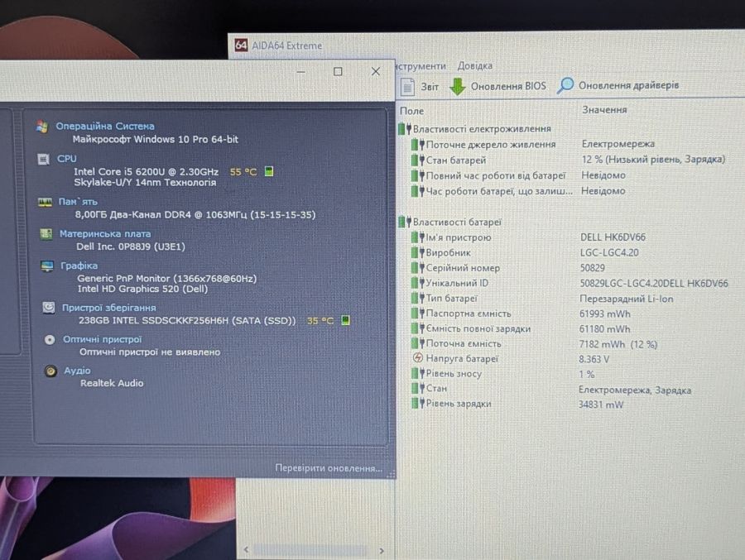Viewport: 745px width, 560px height.
Task: Select the value DELL HK6DV66
Action: point(613,237)
